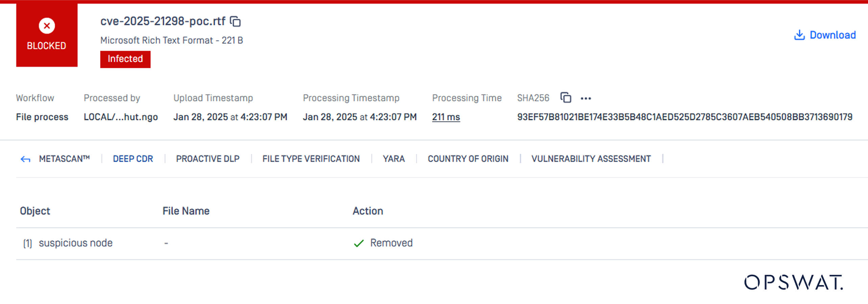Click the OPSWAT logo

click(x=793, y=282)
